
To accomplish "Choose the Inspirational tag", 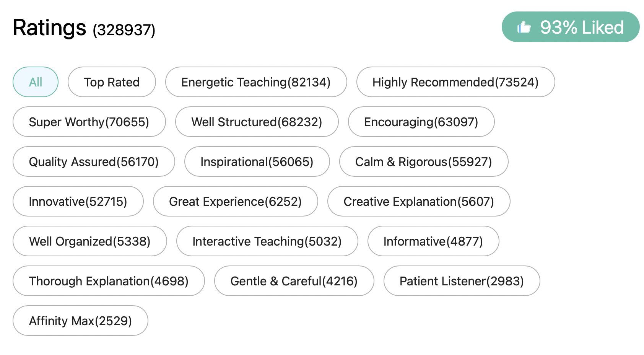I will click(x=257, y=161).
